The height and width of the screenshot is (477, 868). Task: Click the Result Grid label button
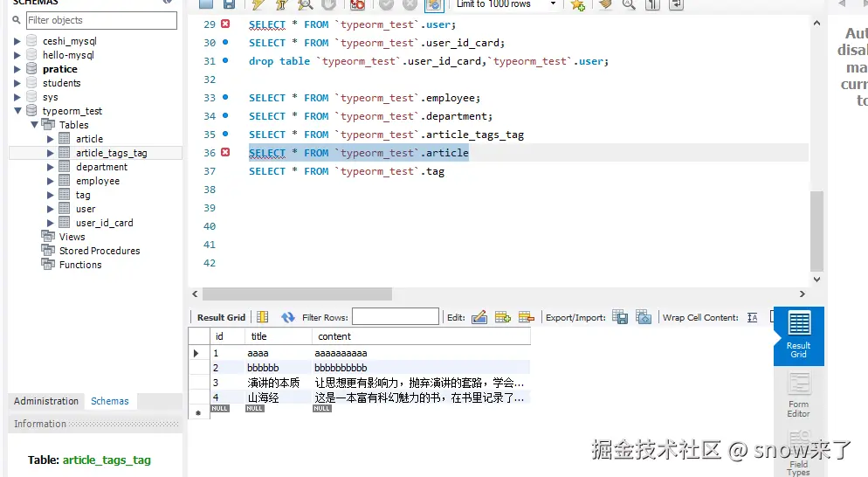[x=221, y=317]
